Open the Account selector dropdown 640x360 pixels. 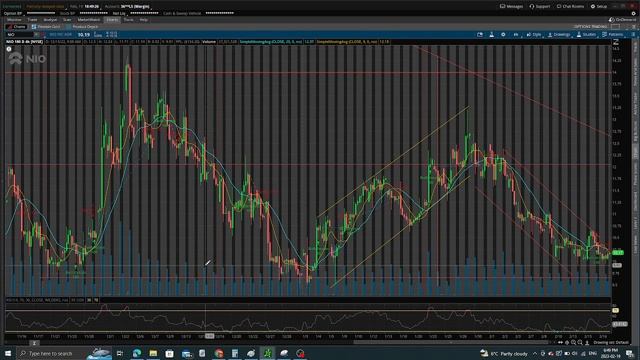(129, 7)
